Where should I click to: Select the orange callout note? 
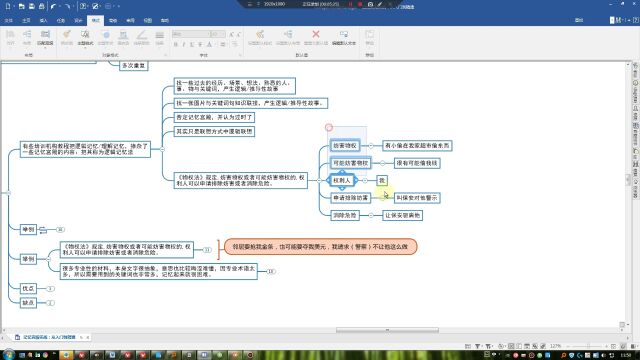pyautogui.click(x=320, y=247)
